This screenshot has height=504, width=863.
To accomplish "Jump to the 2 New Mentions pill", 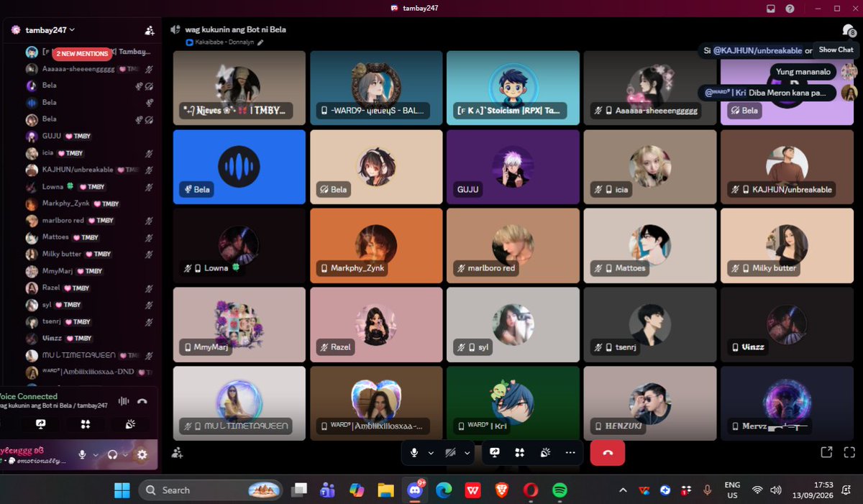I will pyautogui.click(x=83, y=54).
